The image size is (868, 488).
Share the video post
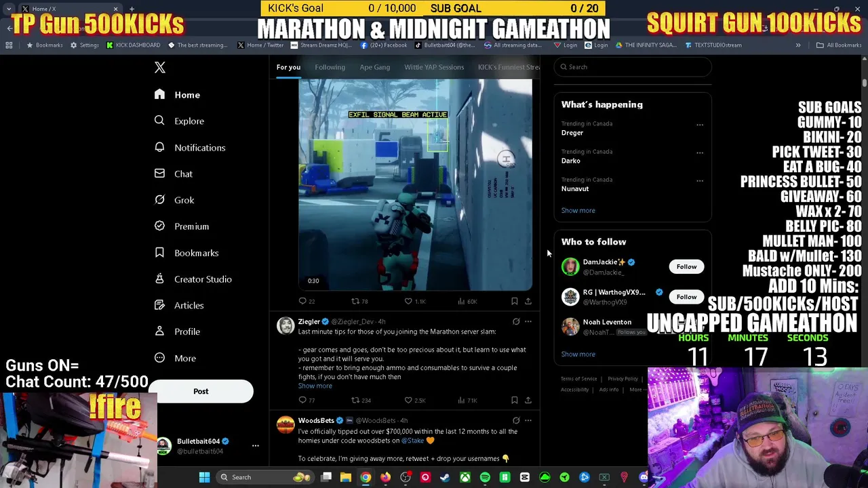pyautogui.click(x=528, y=301)
